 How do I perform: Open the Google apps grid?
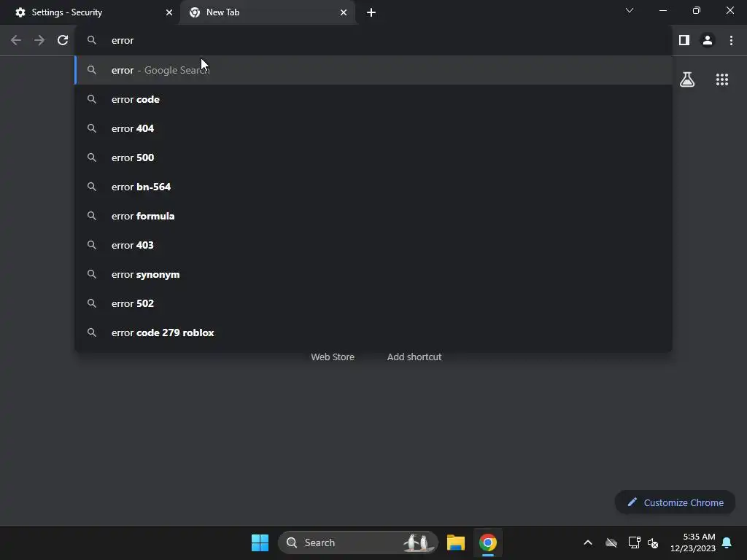pos(722,79)
